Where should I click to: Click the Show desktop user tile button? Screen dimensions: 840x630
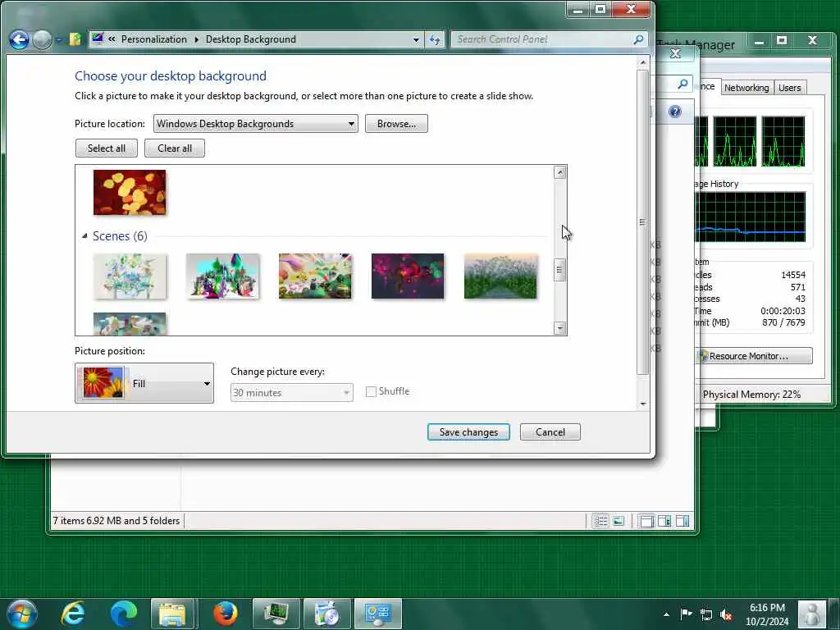click(811, 614)
